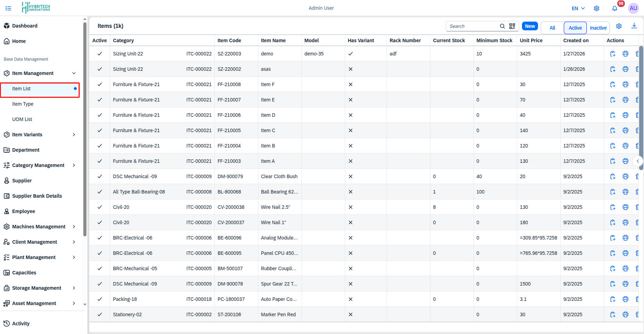Delete the Marker Pen Red item with the trash icon
The height and width of the screenshot is (334, 644).
pos(637,314)
